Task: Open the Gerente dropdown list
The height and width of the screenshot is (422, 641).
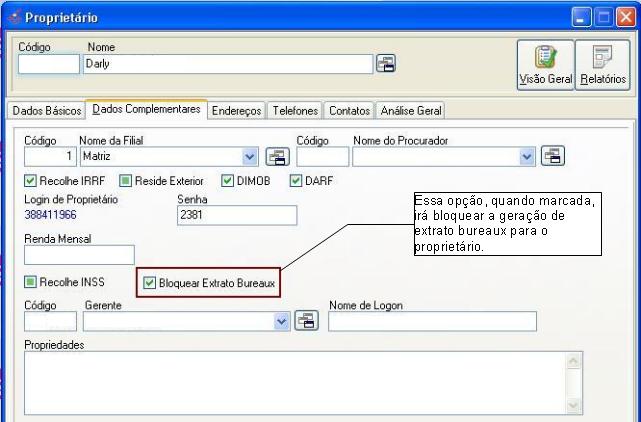Action: point(281,321)
